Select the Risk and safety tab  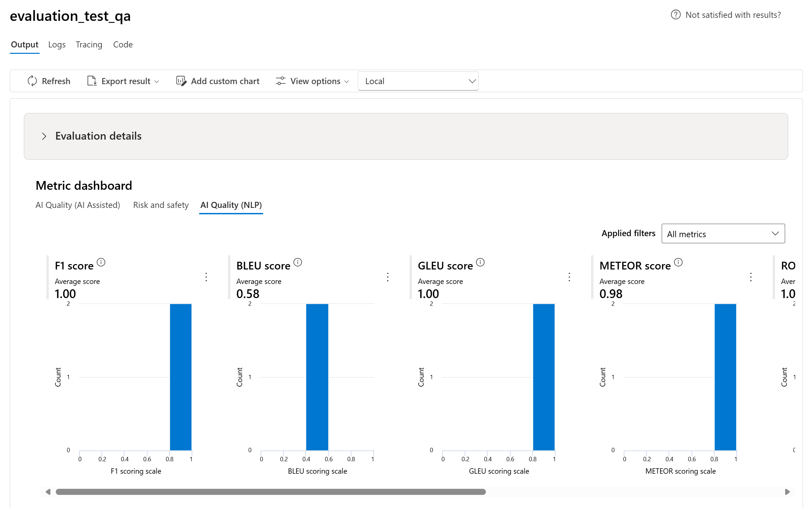(161, 205)
